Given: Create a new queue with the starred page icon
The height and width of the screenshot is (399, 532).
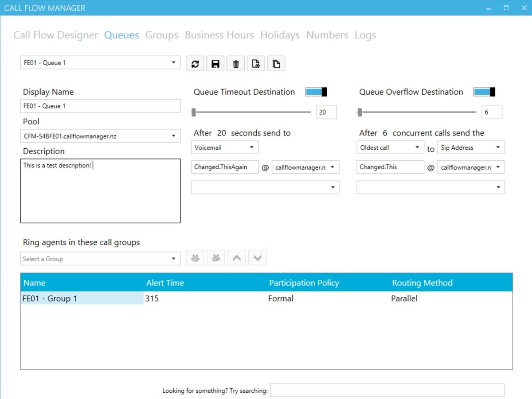Looking at the screenshot, I should 256,64.
